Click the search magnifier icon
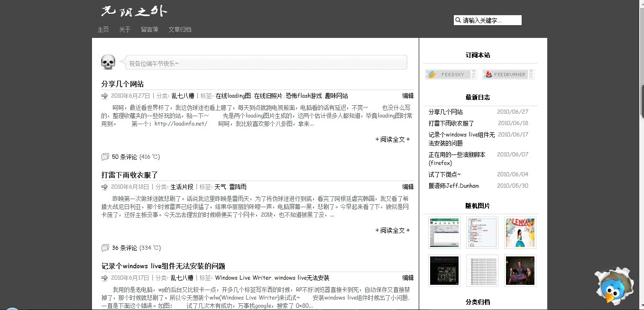The height and width of the screenshot is (310, 644). (458, 20)
